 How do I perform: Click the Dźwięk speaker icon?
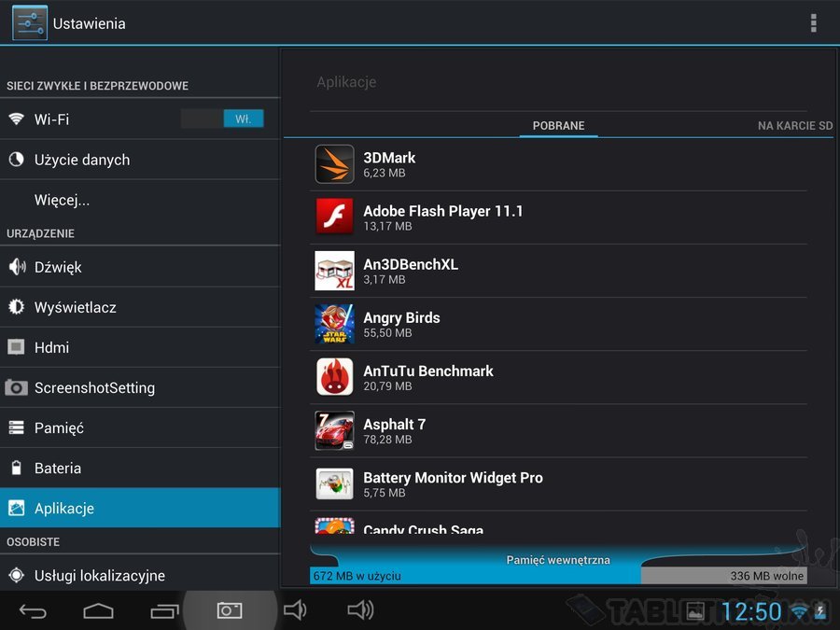17,266
